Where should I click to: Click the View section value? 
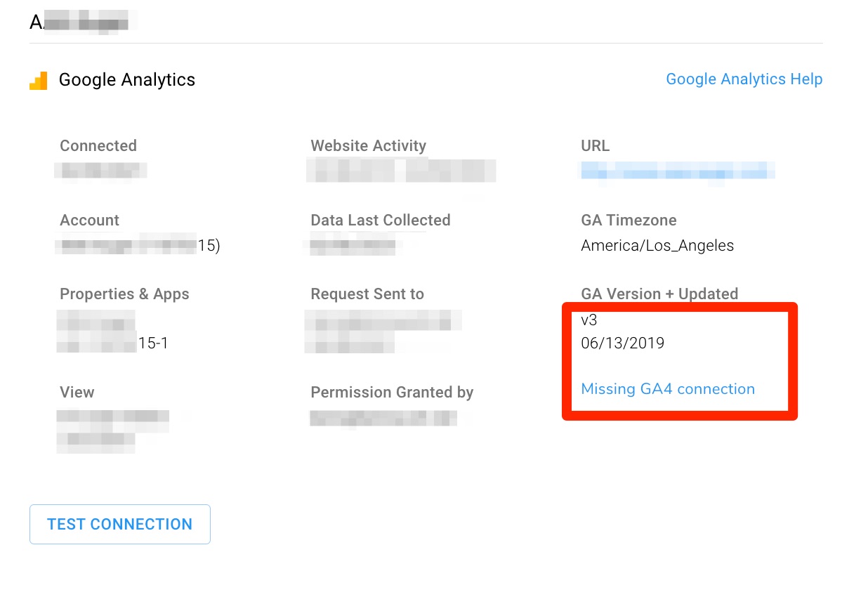112,431
